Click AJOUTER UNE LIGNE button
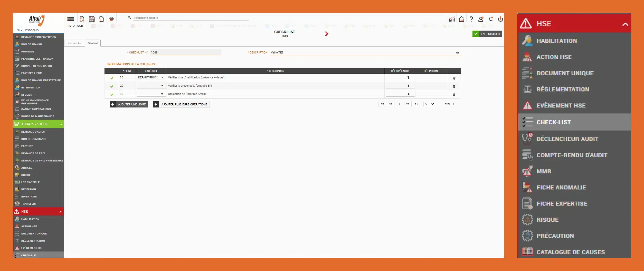 (129, 104)
